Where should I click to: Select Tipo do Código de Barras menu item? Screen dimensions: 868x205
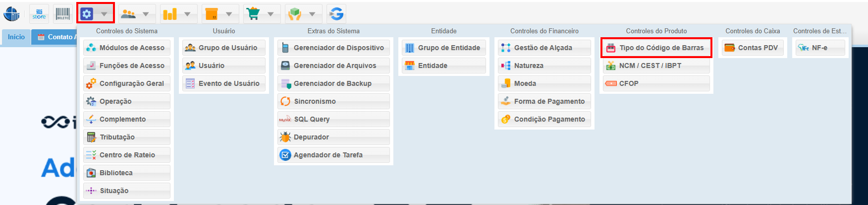(x=656, y=48)
